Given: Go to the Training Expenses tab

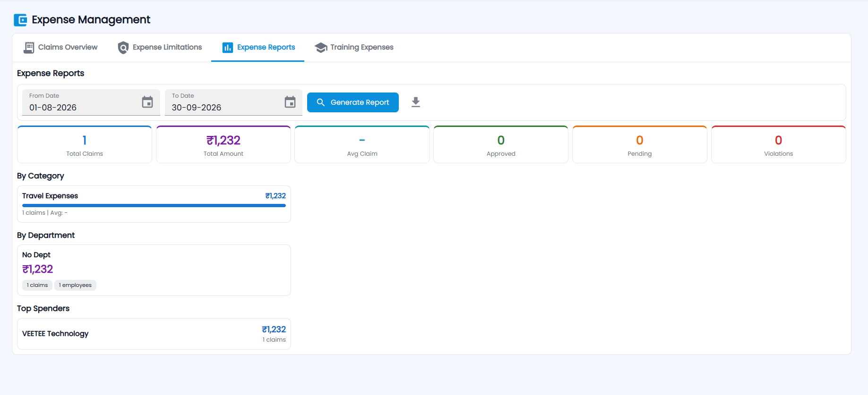Looking at the screenshot, I should tap(354, 47).
